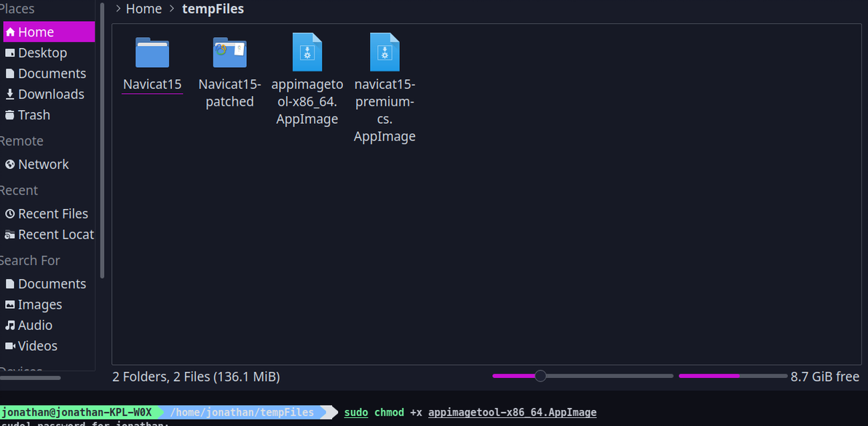The image size is (868, 426).
Task: Click the '2 Folders, 2 Files' status text
Action: tap(196, 377)
